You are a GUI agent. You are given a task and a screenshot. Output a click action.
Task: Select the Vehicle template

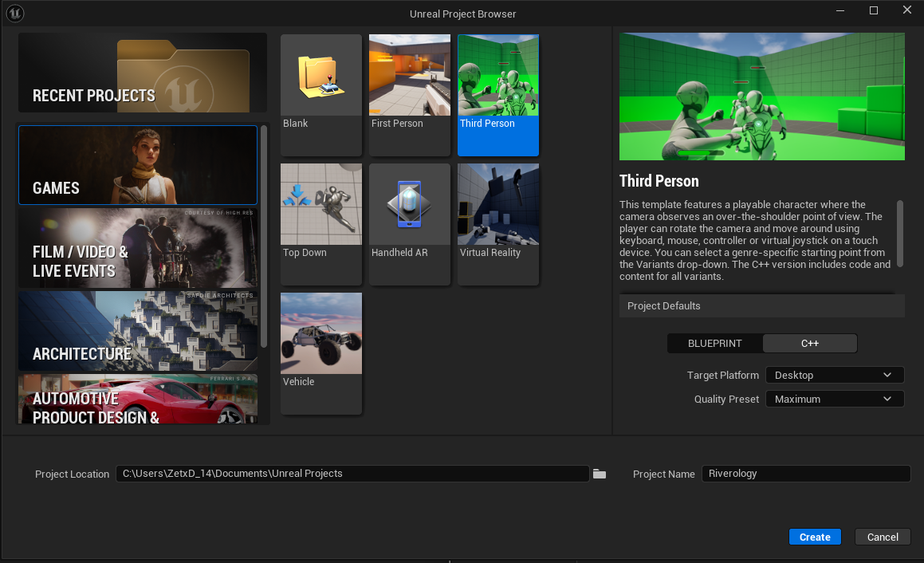320,334
